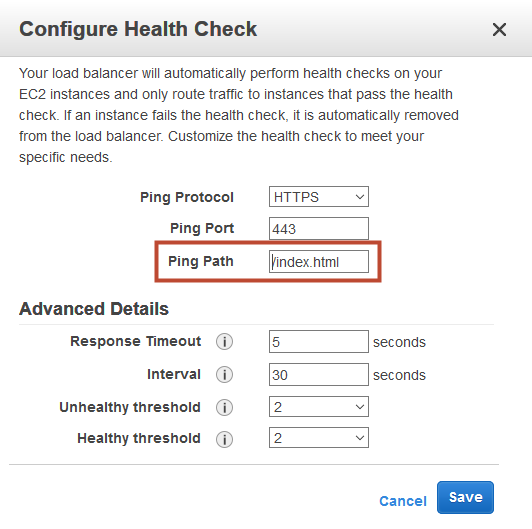Open the Ping Protocol dropdown
The width and height of the screenshot is (532, 529).
click(319, 196)
